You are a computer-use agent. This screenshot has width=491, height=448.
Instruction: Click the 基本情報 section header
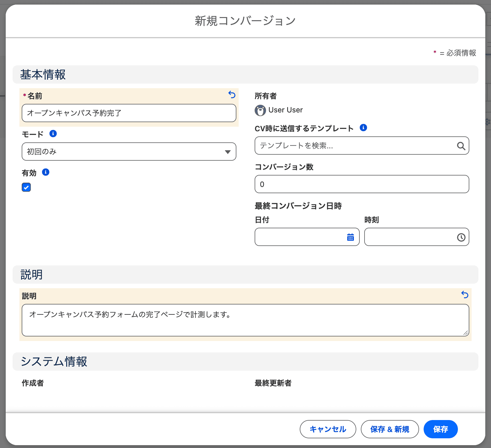tap(246, 74)
